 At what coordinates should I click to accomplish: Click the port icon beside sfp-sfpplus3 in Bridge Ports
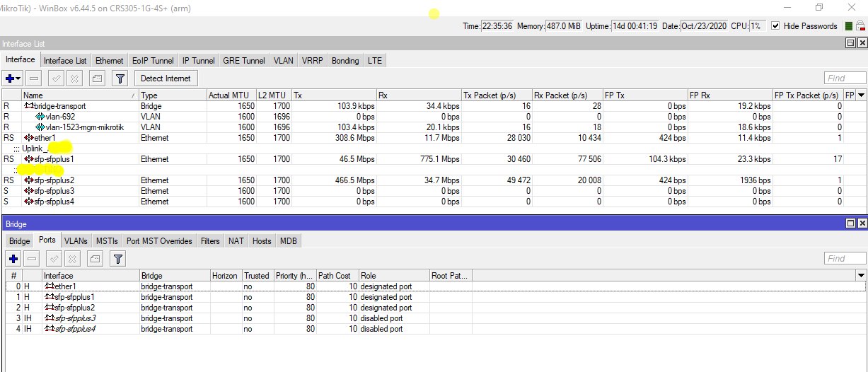[49, 318]
